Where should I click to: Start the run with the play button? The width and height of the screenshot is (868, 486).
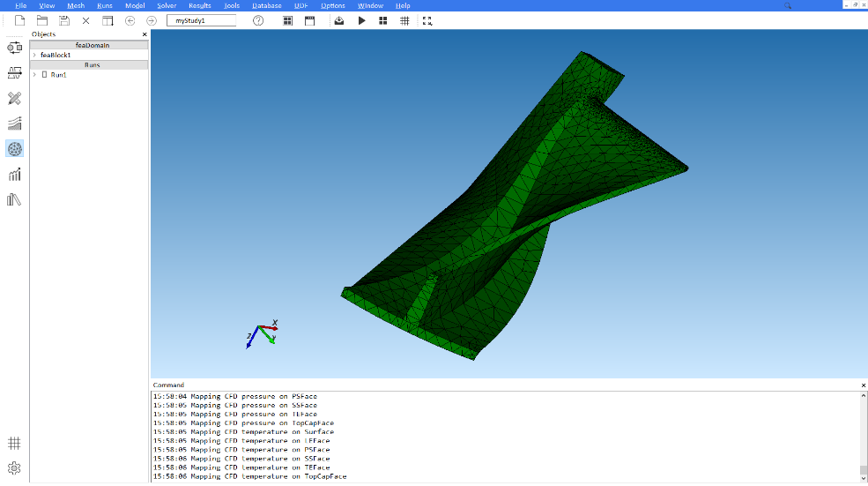pyautogui.click(x=361, y=20)
